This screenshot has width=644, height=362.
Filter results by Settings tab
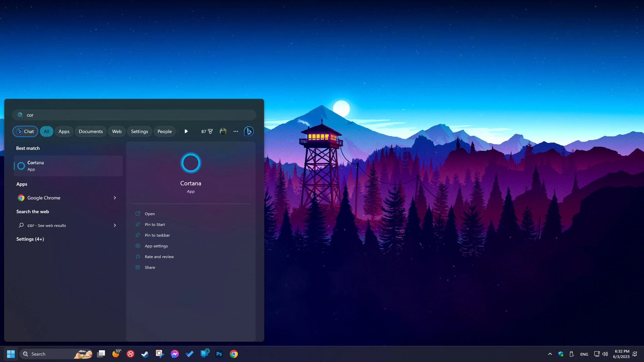[x=139, y=131]
